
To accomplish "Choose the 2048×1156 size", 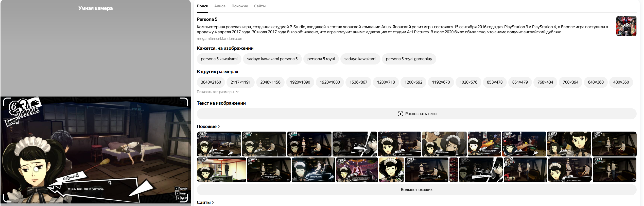I will pos(270,82).
